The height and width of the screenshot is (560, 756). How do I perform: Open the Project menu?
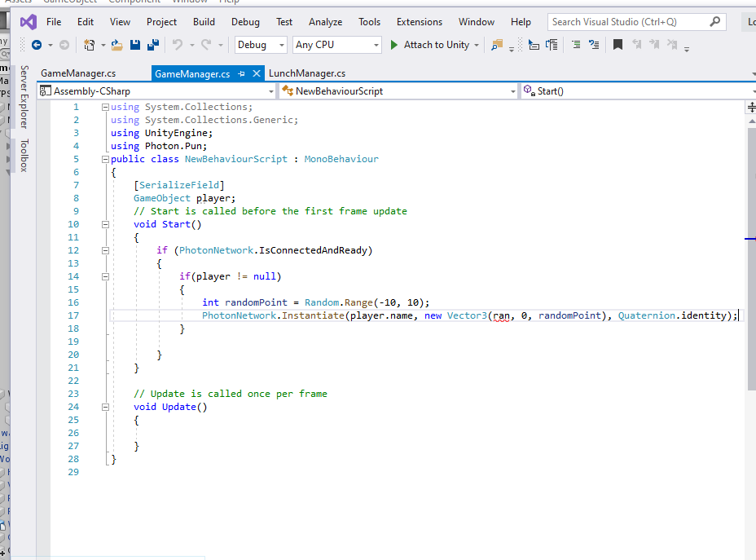[x=161, y=22]
